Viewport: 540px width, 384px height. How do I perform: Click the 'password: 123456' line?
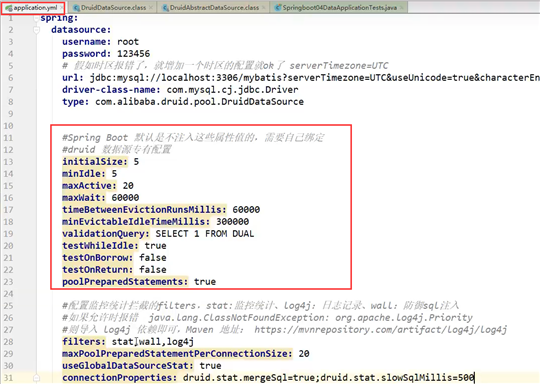click(106, 54)
